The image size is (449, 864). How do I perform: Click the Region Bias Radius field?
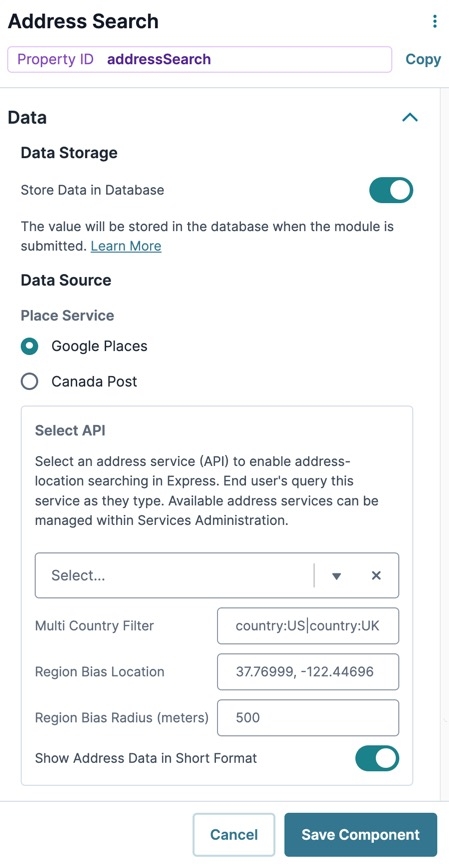click(308, 718)
